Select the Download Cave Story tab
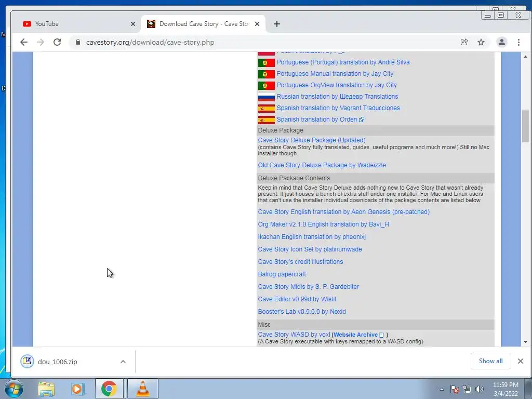The image size is (532, 399). click(x=204, y=24)
